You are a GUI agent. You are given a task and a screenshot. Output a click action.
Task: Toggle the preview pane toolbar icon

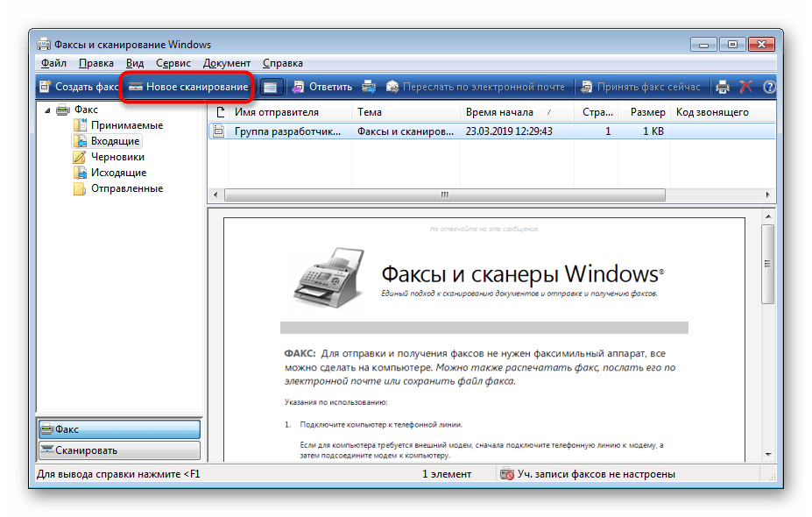point(271,87)
